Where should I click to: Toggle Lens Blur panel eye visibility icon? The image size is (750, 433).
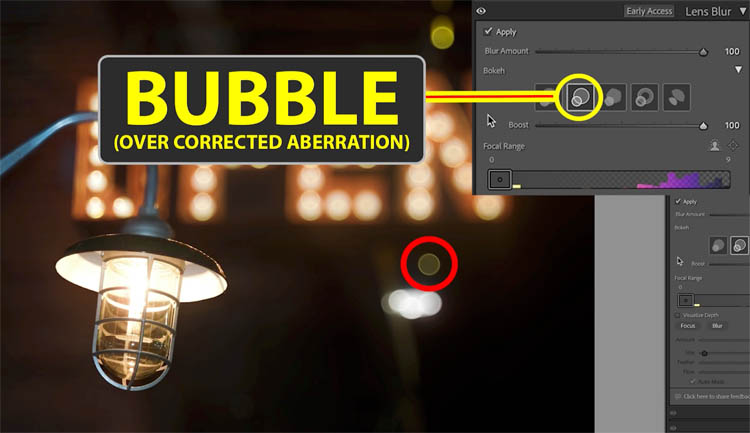click(x=481, y=11)
